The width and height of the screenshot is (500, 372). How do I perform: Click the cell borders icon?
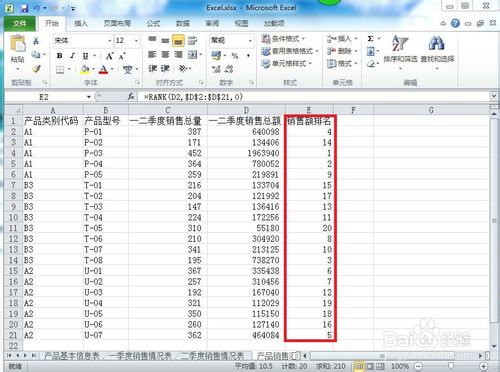[x=60, y=69]
